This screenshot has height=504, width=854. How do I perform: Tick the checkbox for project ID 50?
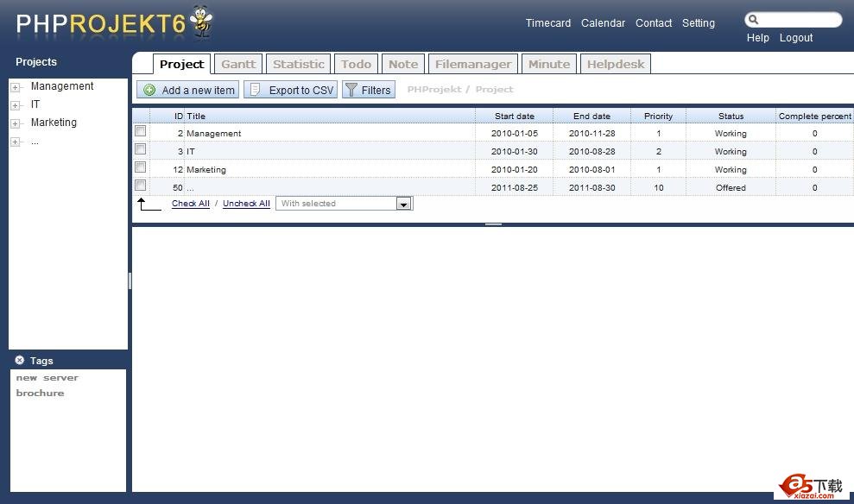click(141, 185)
